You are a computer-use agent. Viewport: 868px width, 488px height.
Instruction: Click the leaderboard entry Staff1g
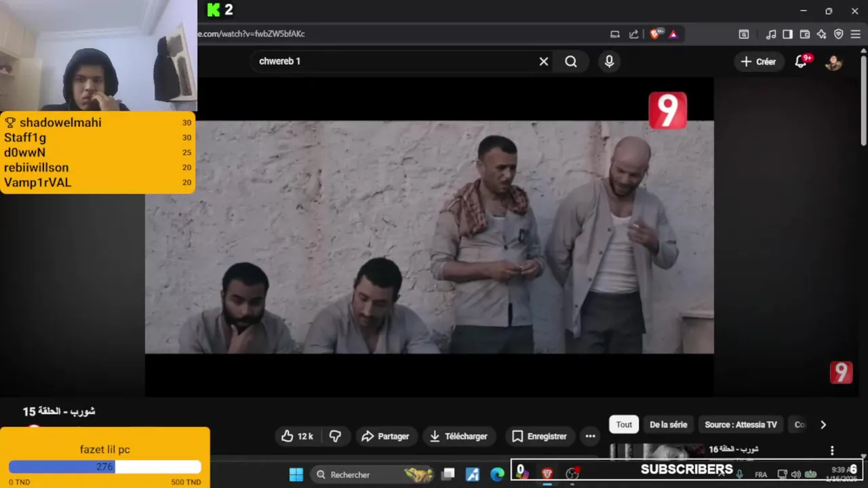(25, 138)
